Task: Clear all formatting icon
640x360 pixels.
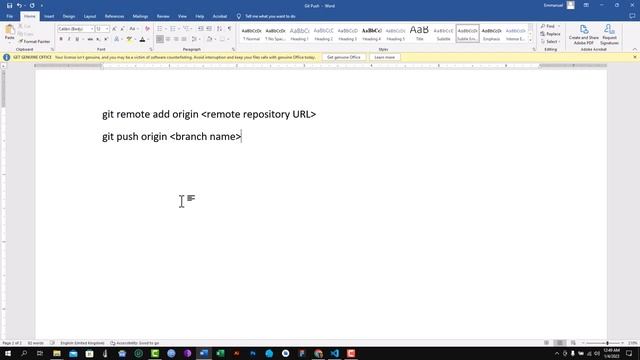Action: (x=147, y=29)
